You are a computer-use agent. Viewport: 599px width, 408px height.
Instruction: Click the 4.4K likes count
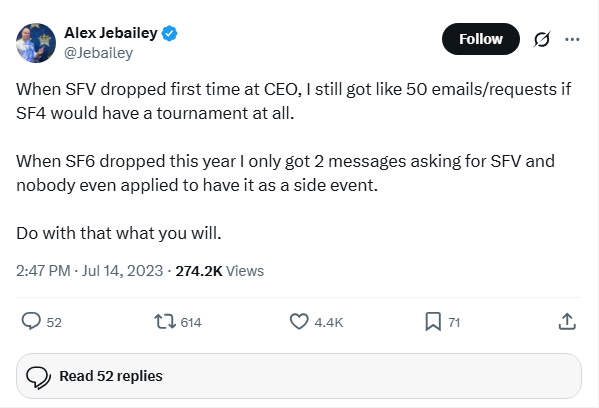click(329, 322)
